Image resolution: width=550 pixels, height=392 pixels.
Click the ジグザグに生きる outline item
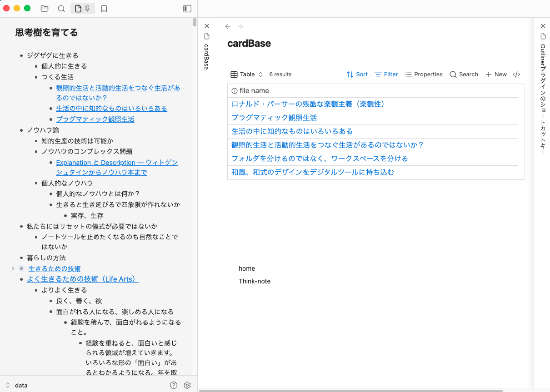coord(53,55)
